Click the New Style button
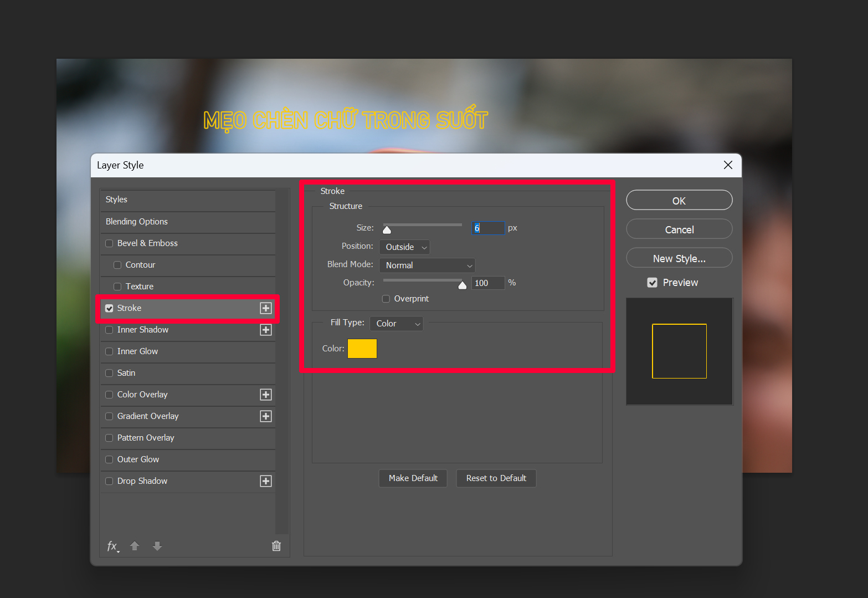The width and height of the screenshot is (868, 598). [679, 258]
